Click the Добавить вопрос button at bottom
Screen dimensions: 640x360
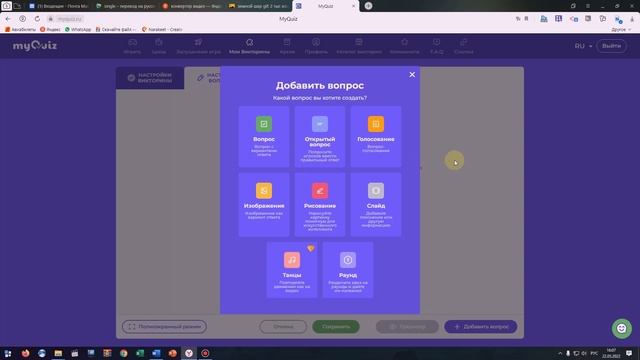[481, 327]
